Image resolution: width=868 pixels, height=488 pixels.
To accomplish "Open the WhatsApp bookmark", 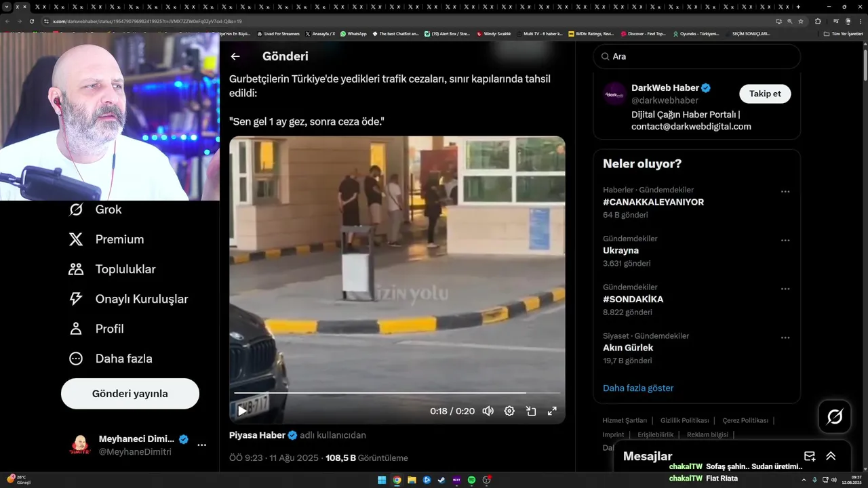I will tap(353, 33).
